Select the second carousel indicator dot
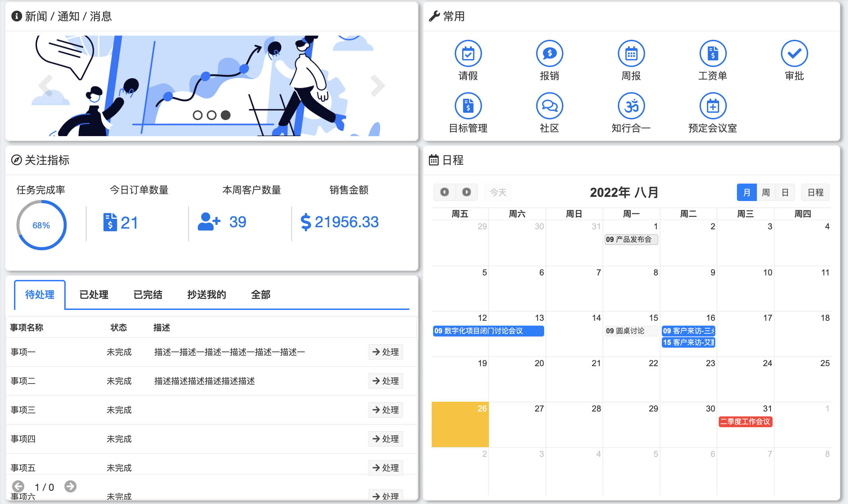The height and width of the screenshot is (504, 848). click(x=212, y=115)
